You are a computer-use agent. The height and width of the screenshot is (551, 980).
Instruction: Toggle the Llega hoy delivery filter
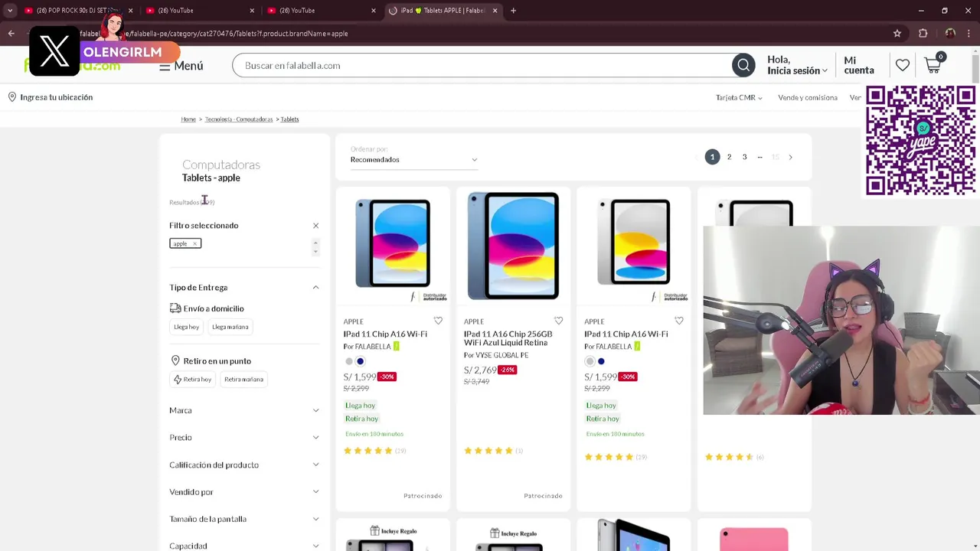point(186,327)
